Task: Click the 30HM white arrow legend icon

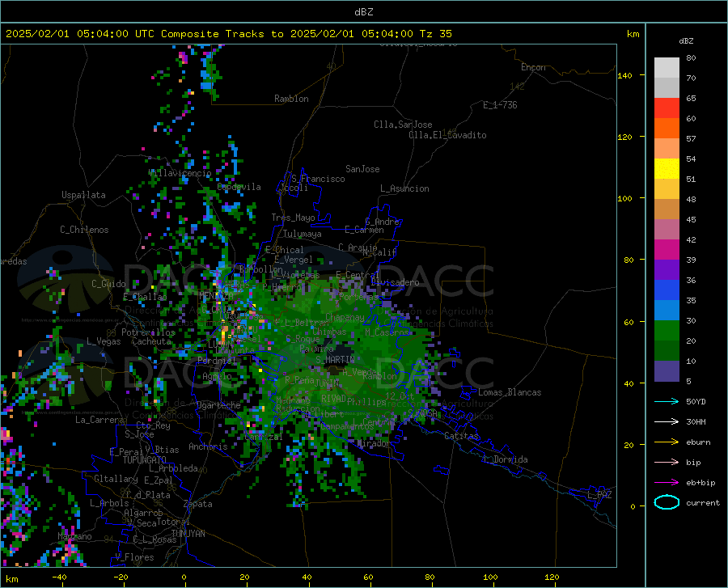Action: click(667, 422)
